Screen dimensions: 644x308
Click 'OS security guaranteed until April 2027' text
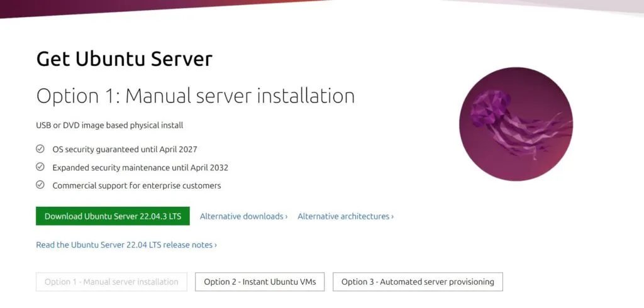125,150
